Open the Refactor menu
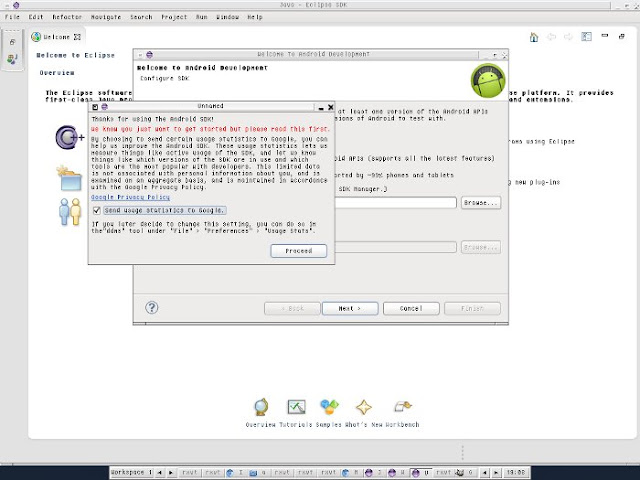Screen dimensions: 640x480 point(67,17)
